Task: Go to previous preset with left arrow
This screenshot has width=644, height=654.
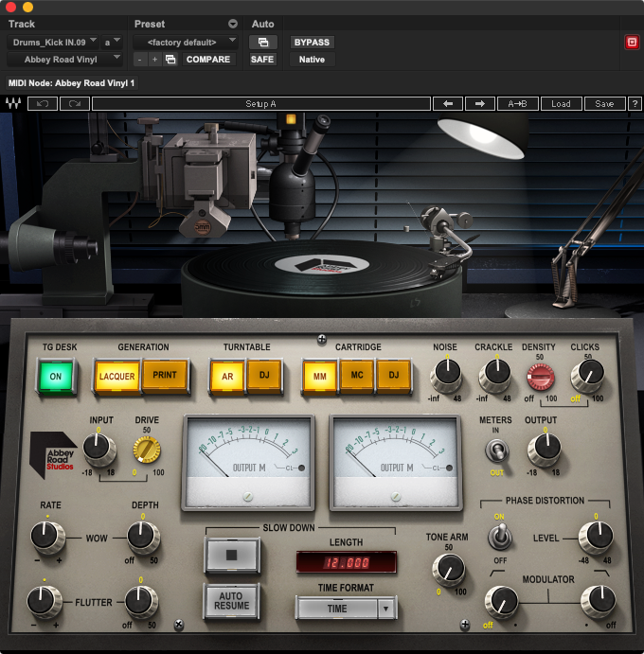Action: coord(448,103)
